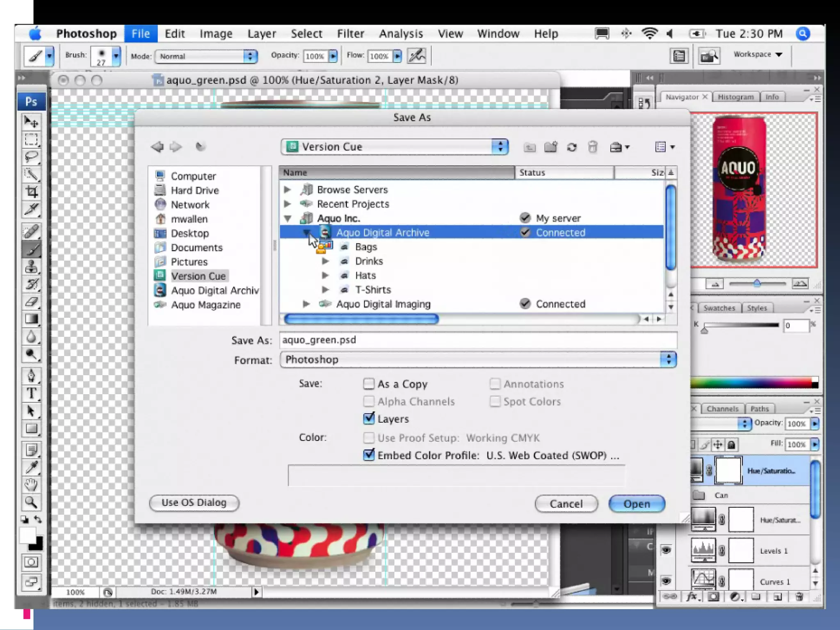Open the Filter menu
The height and width of the screenshot is (630, 840).
tap(350, 34)
